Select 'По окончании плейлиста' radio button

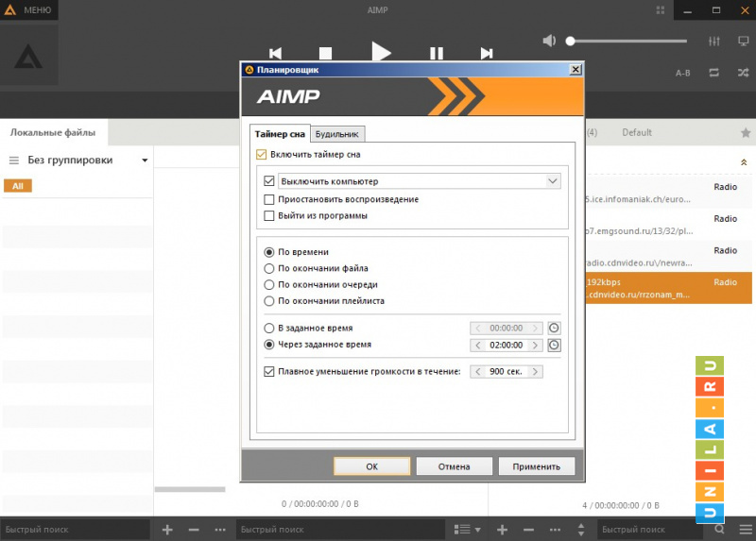[269, 301]
